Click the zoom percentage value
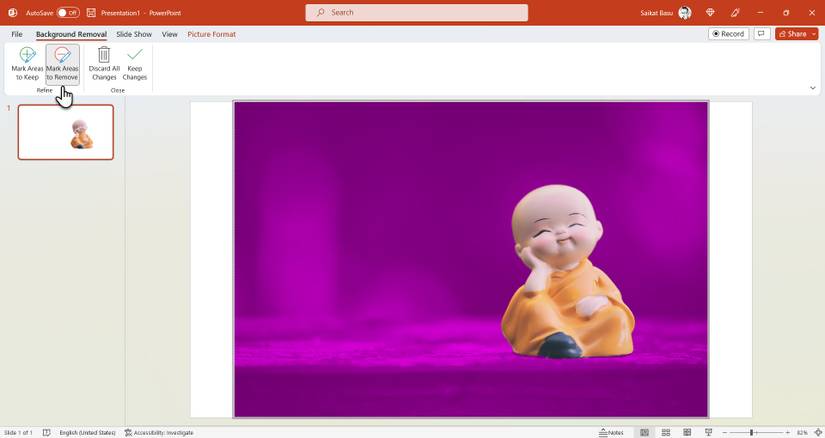 tap(802, 433)
